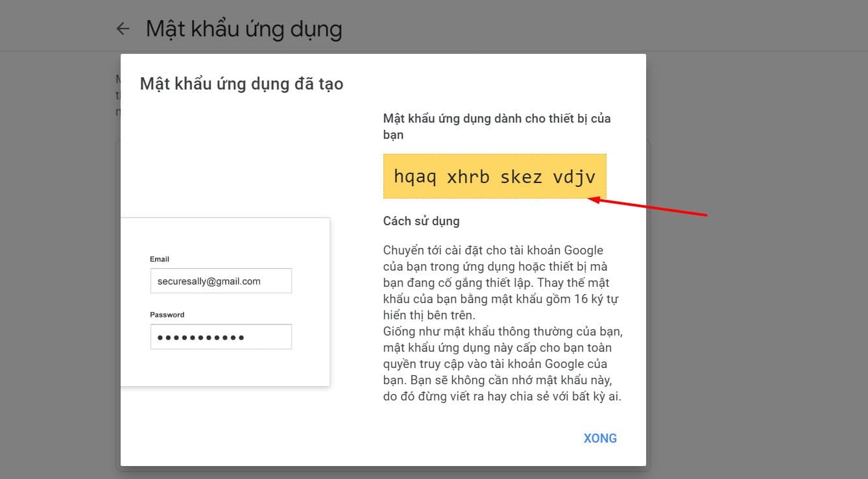Image resolution: width=868 pixels, height=479 pixels.
Task: Click the word Google in the instructions
Action: (x=585, y=250)
